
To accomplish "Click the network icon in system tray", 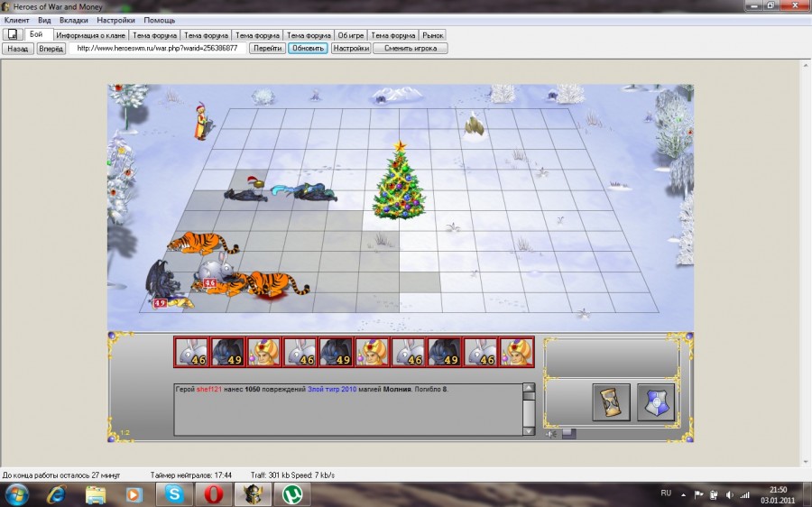I will coord(744,495).
